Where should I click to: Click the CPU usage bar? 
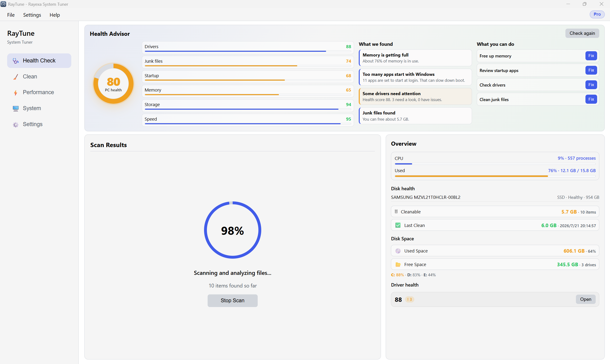495,164
